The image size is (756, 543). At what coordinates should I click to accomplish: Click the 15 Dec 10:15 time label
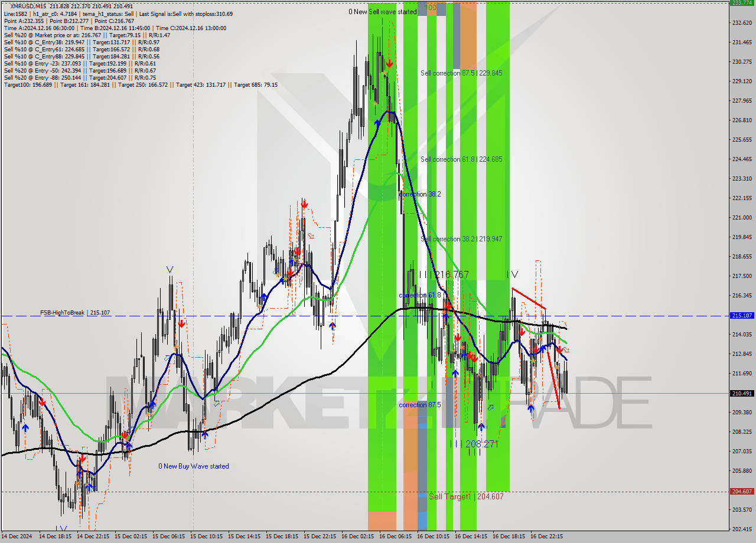pos(206,537)
